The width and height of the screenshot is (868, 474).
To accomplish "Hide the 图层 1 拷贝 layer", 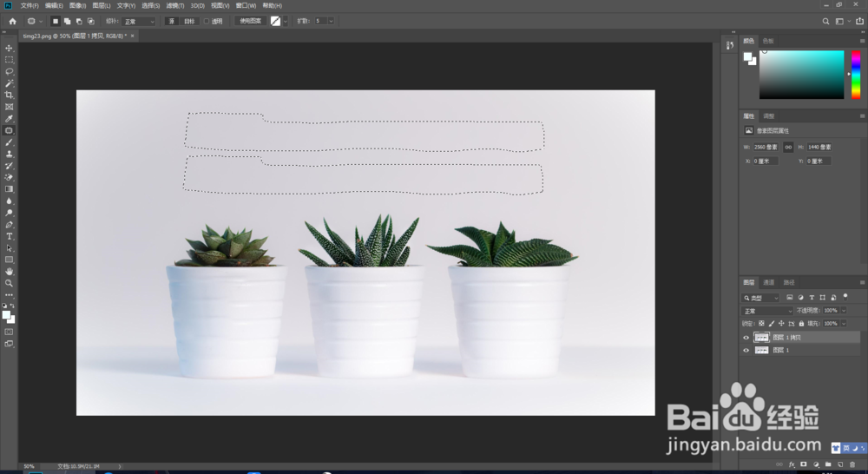I will tap(746, 337).
